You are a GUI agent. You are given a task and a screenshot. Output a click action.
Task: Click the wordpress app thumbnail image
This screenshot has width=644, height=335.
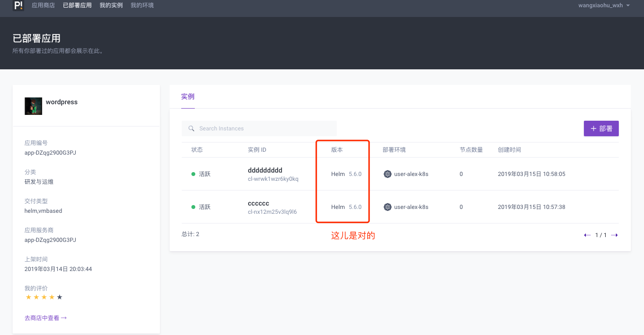33,106
